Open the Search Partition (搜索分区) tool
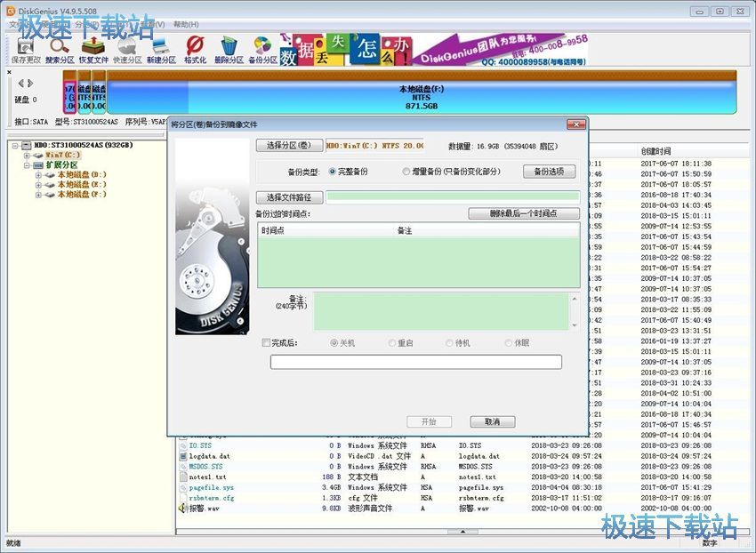 coord(60,51)
